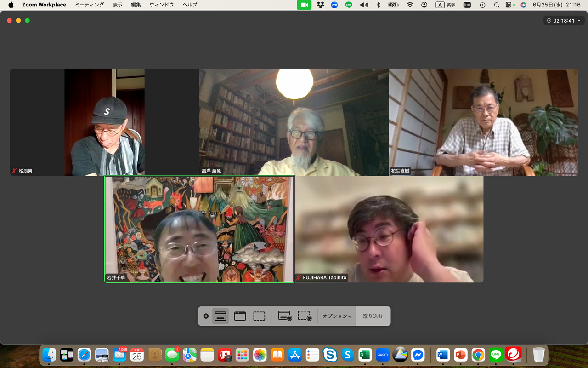Open the Wi-Fi menu bar icon
588x368 pixels.
tap(410, 5)
